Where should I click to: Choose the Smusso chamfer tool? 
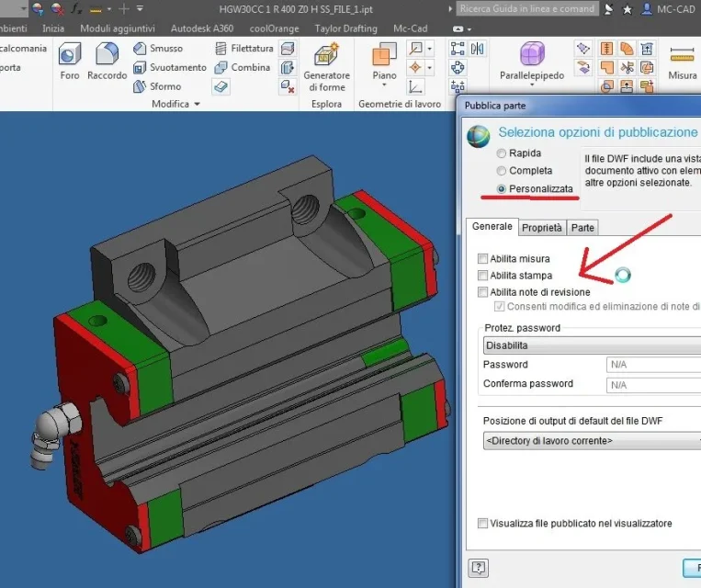(158, 49)
